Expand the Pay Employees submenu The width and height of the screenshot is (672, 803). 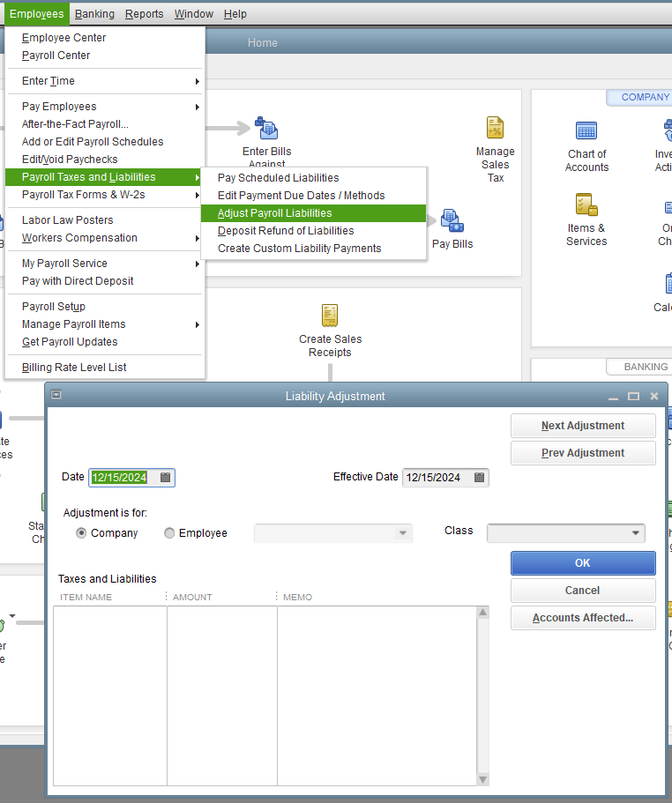point(198,107)
